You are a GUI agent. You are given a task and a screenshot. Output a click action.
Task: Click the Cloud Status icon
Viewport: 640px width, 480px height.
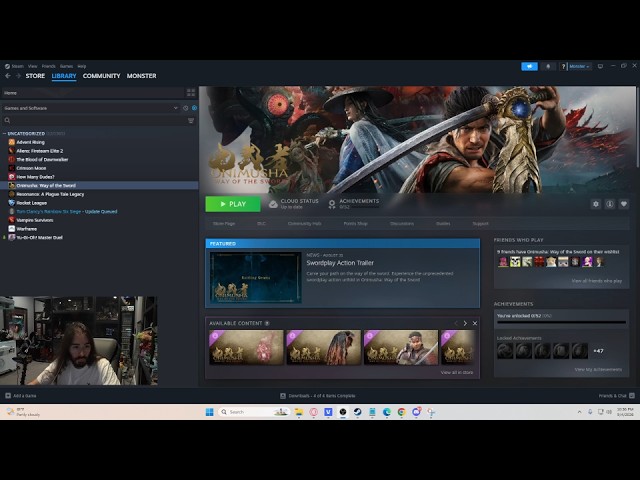pos(273,204)
